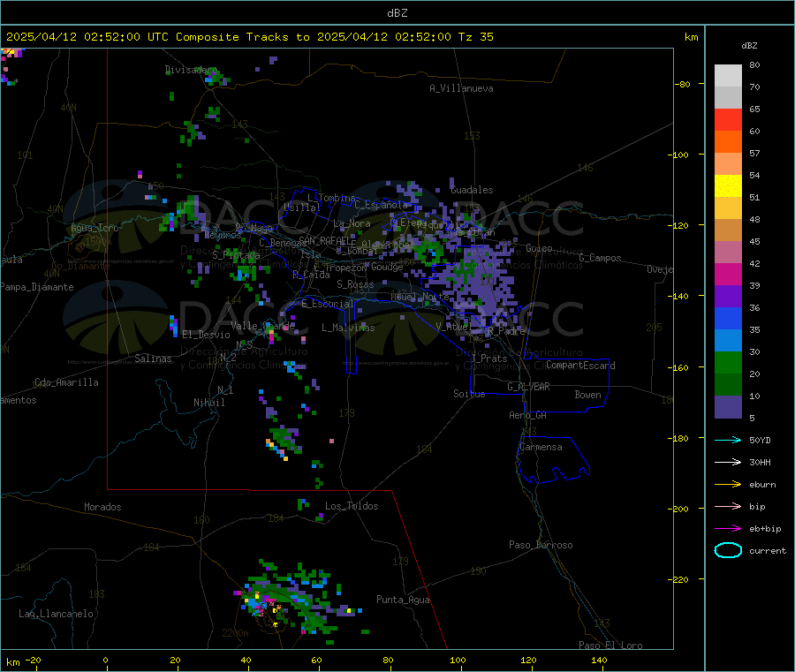Click the yellow eburn arrow icon
The image size is (795, 672).
click(728, 484)
